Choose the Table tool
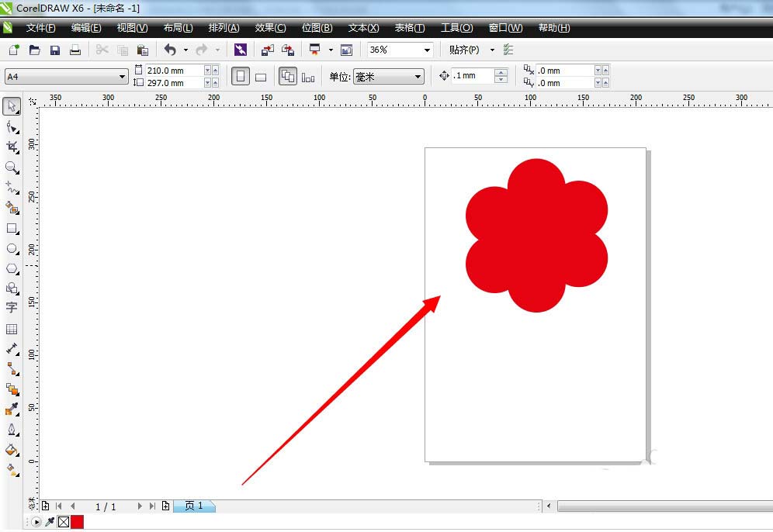Screen dimensions: 773x532 [12, 329]
